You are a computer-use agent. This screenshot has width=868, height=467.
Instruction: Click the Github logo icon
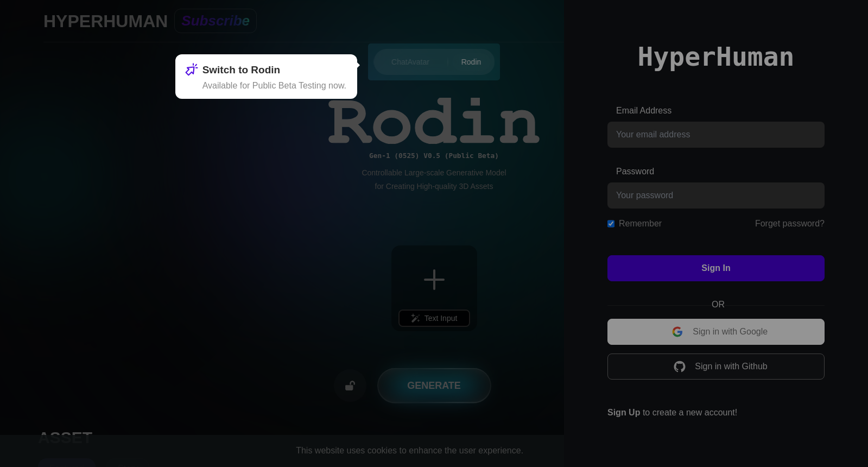pos(680,367)
